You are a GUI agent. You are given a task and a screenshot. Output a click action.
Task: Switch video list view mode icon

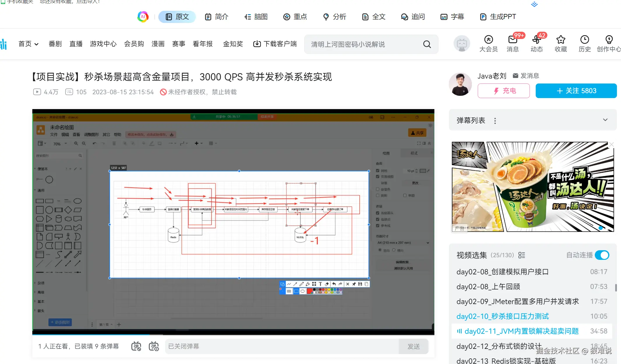point(522,255)
